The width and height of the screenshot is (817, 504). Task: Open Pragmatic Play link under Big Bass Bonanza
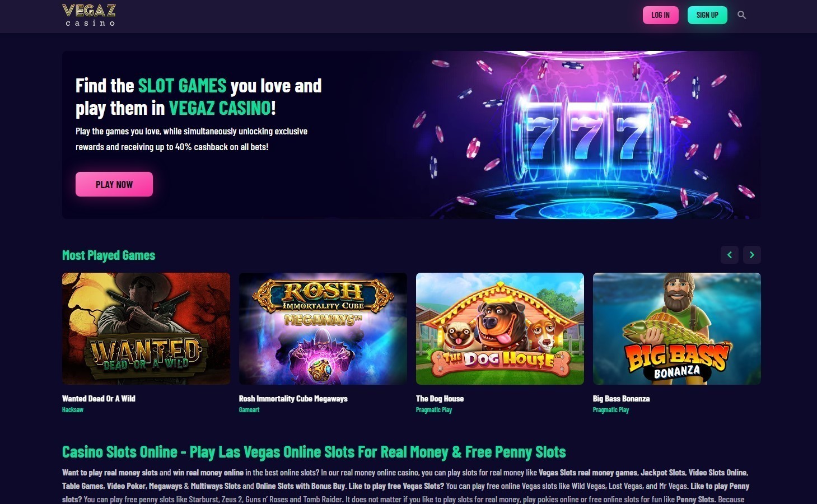pyautogui.click(x=611, y=410)
